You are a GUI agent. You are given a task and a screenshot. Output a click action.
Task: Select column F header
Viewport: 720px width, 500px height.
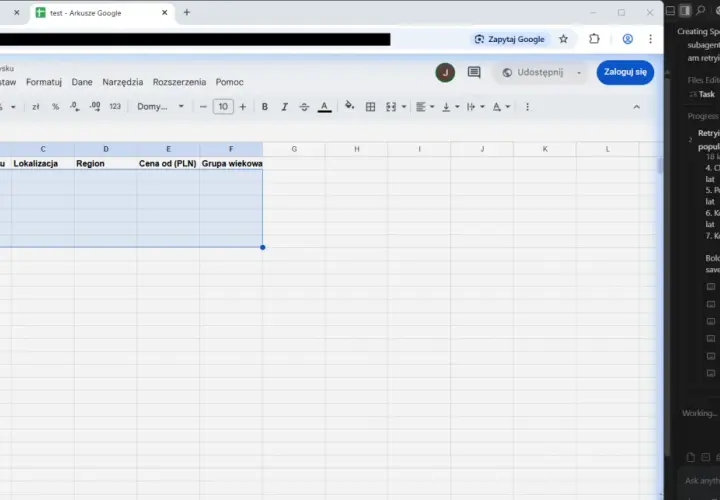pyautogui.click(x=231, y=149)
